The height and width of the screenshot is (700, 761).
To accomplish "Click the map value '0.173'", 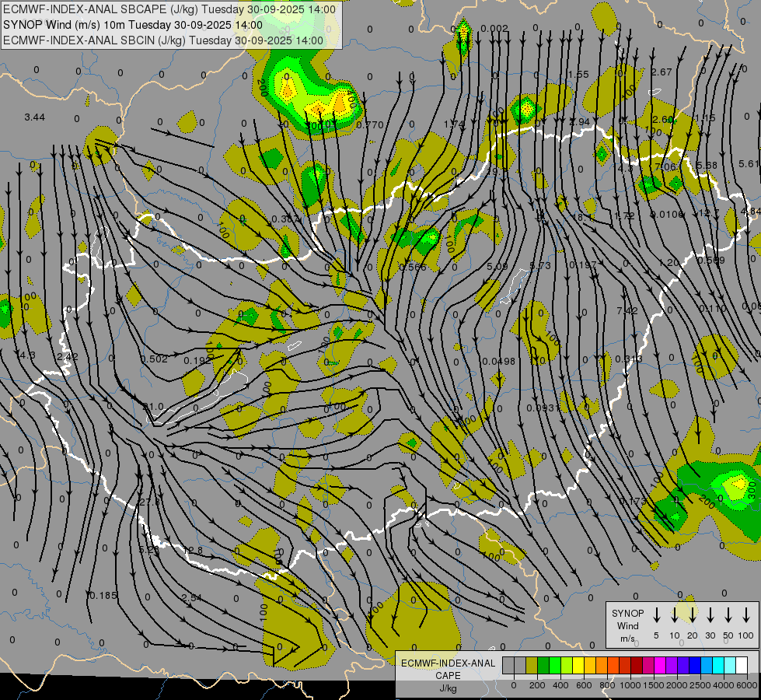I will tap(633, 500).
